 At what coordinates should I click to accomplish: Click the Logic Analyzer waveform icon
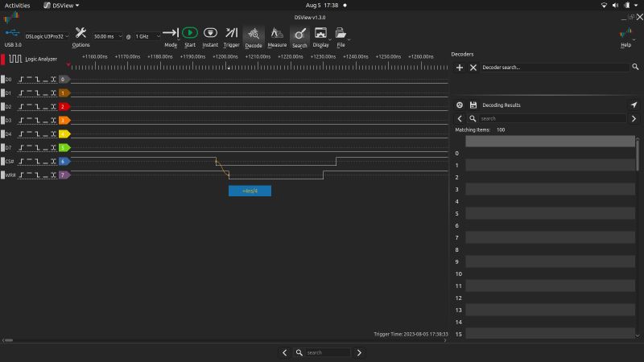click(15, 59)
